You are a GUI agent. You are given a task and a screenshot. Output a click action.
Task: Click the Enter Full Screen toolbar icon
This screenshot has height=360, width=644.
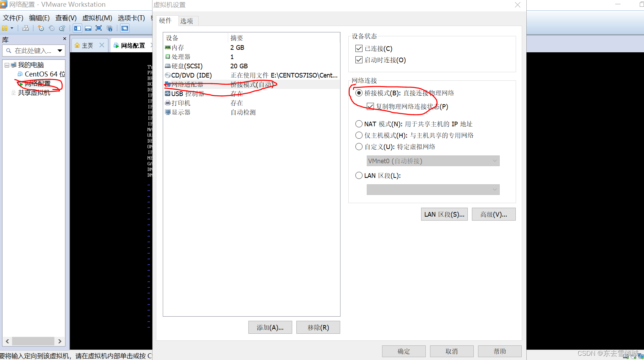click(x=99, y=28)
